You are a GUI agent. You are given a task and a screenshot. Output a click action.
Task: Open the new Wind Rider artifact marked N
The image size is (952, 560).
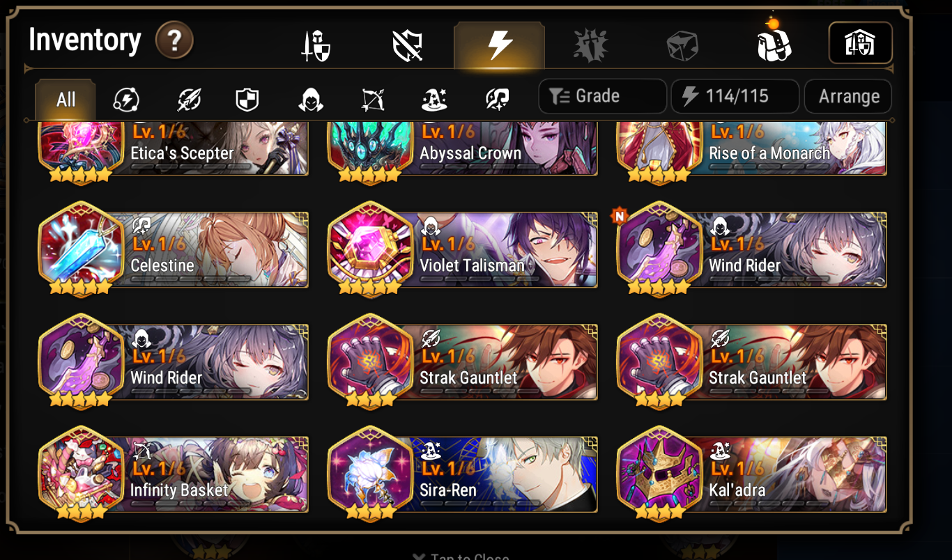click(752, 249)
